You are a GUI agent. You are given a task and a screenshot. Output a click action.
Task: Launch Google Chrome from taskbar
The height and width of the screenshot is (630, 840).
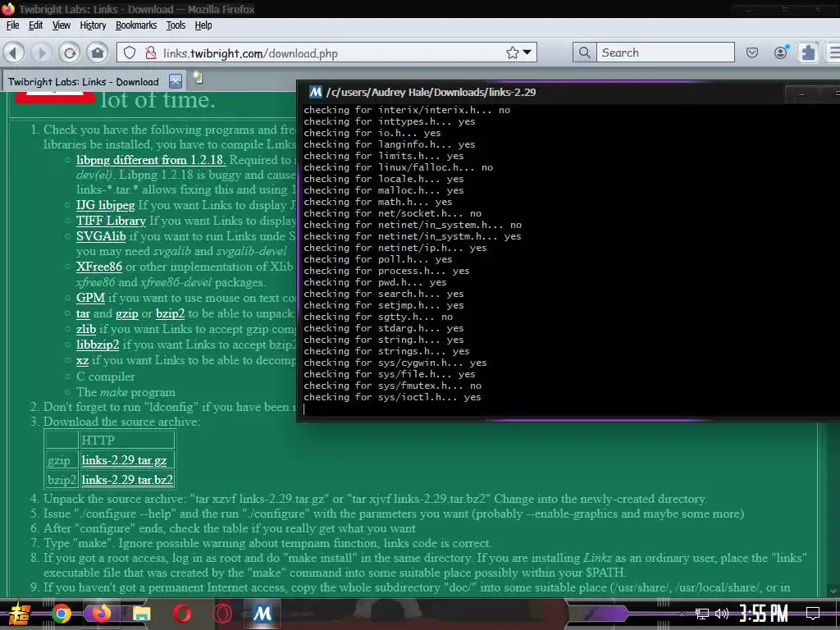61,614
